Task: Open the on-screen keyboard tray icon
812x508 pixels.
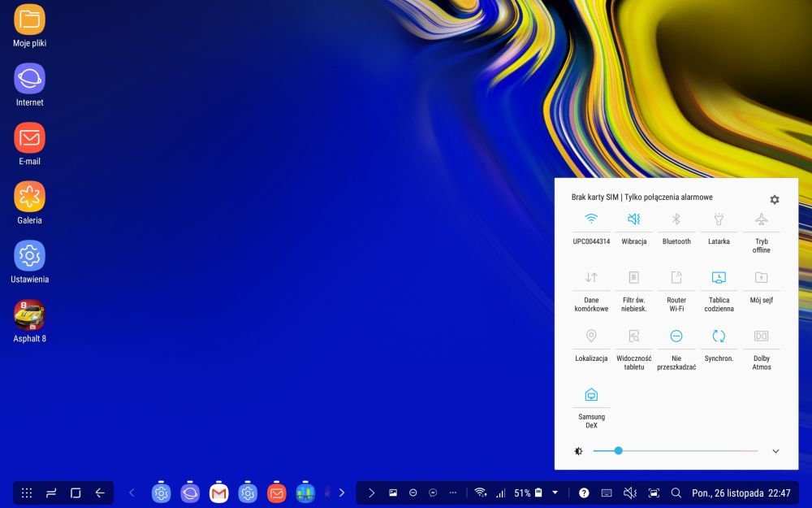Action: 607,493
